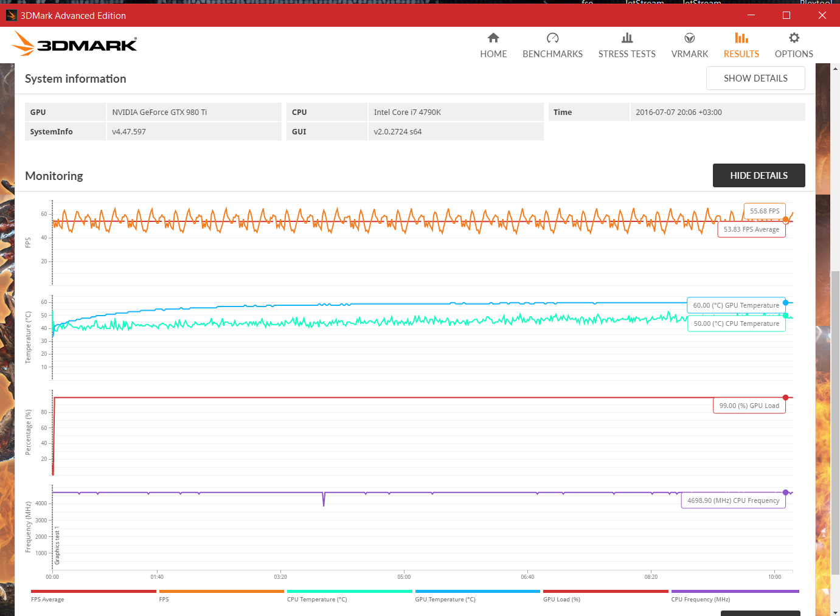The width and height of the screenshot is (840, 616).
Task: Click the FPS Average legend label
Action: tap(47, 600)
